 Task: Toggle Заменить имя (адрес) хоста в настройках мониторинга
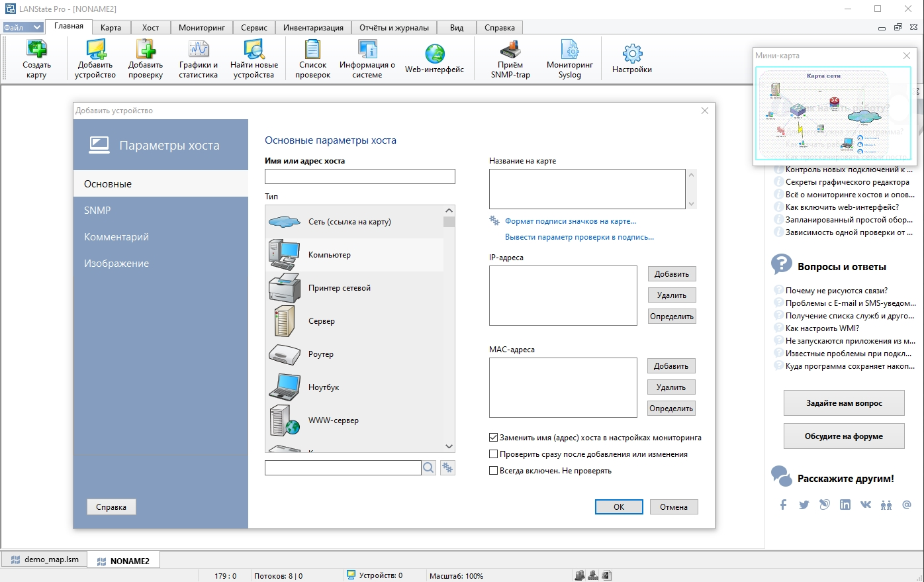[493, 438]
